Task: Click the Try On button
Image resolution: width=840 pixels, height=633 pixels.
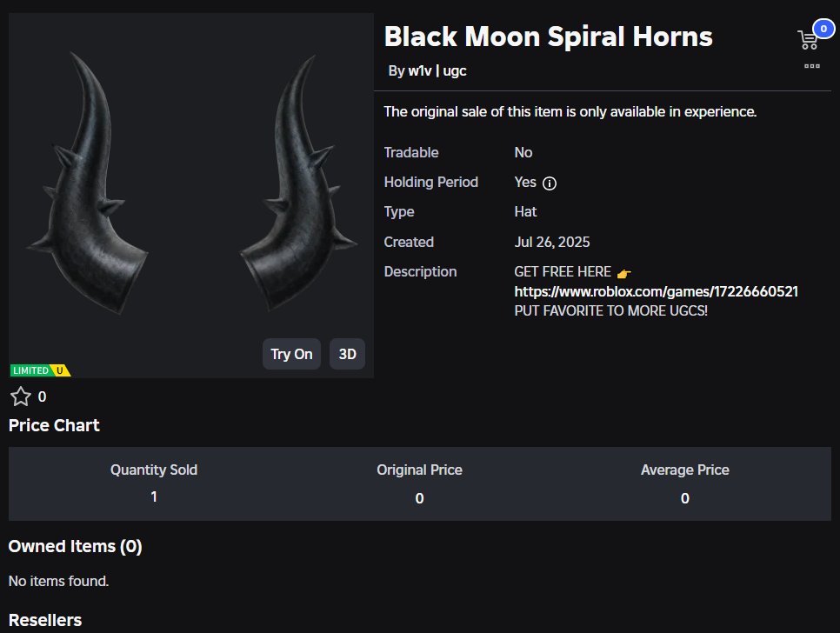Action: (x=291, y=354)
